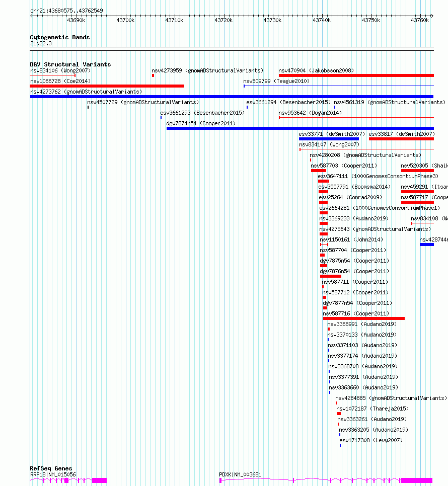Click the 43720k ruler position label
448x486 pixels.
[223, 20]
